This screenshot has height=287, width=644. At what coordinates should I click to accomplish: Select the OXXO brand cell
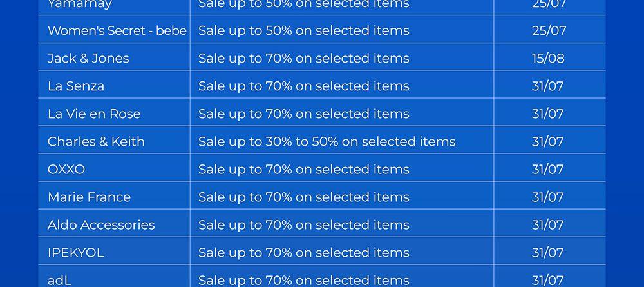(66, 169)
